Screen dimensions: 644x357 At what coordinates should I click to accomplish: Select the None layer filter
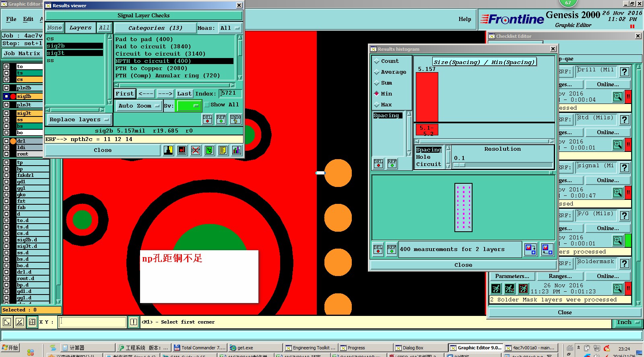(x=54, y=28)
